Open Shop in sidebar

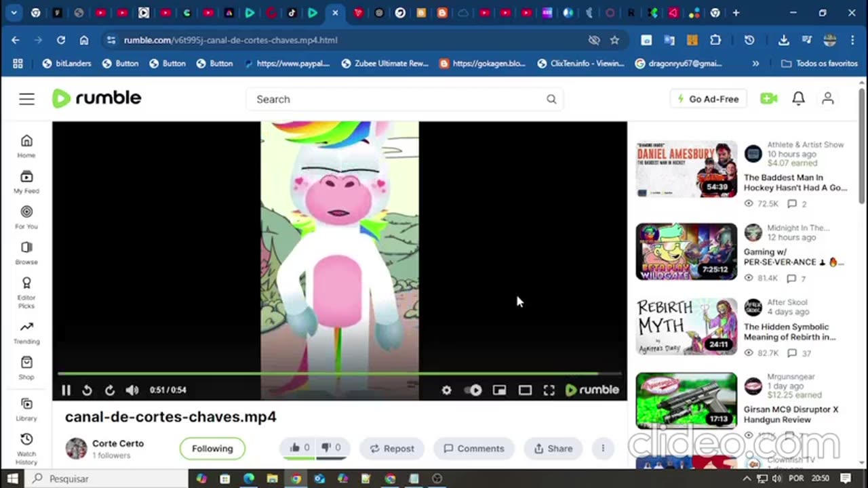pos(26,368)
